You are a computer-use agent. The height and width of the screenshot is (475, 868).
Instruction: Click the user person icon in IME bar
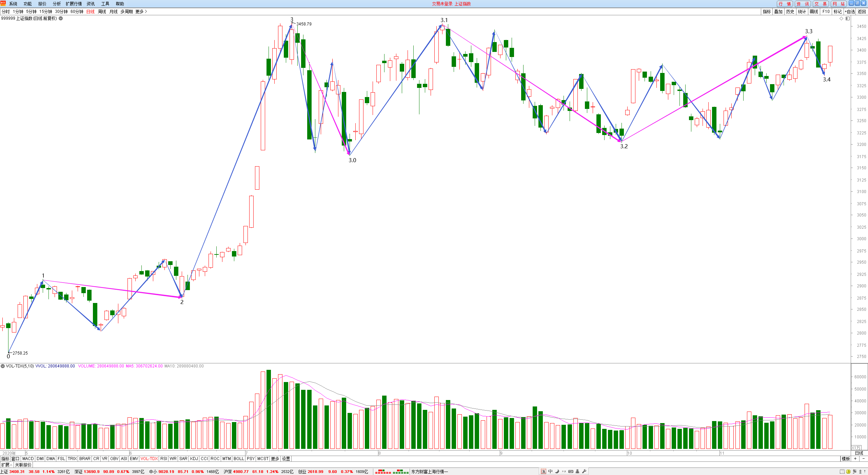point(577,471)
